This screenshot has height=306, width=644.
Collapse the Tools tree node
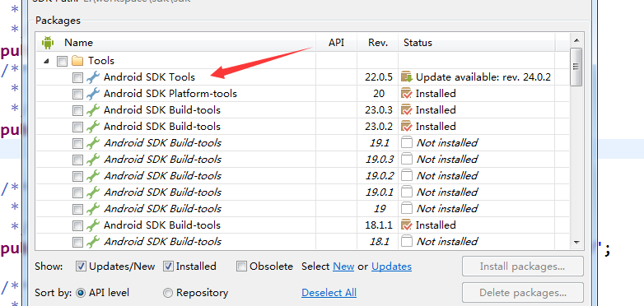46,61
